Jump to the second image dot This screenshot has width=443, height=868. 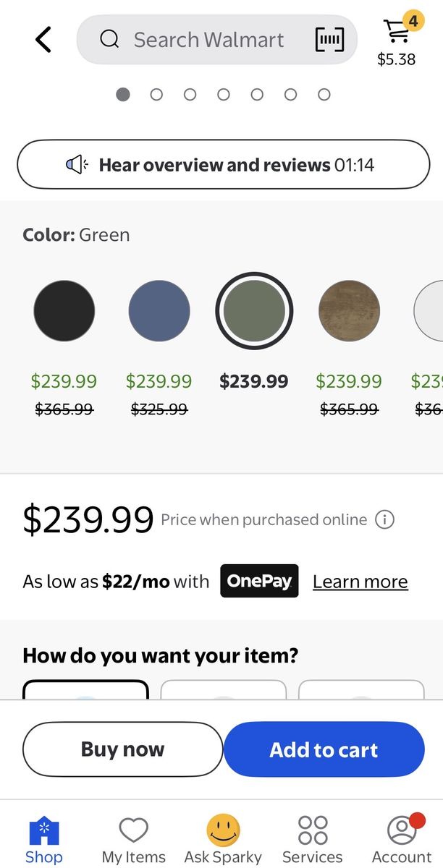tap(156, 95)
